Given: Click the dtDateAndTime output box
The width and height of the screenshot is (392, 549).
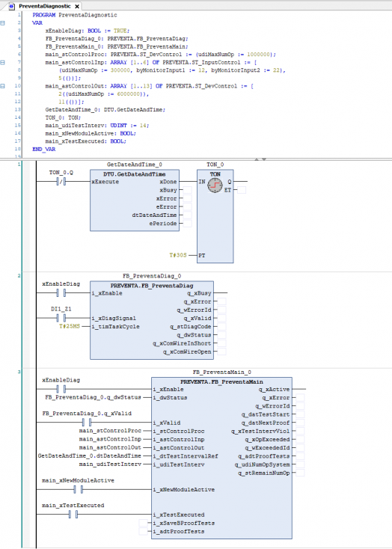Looking at the screenshot, I should click(x=188, y=215).
